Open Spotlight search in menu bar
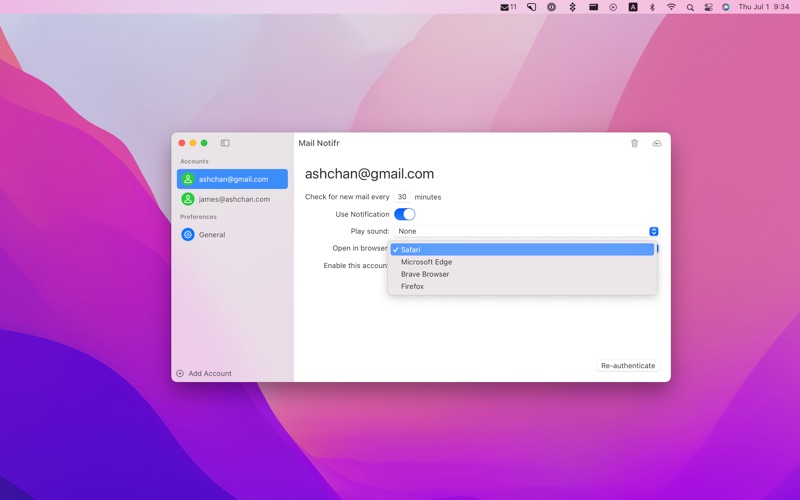 tap(690, 7)
